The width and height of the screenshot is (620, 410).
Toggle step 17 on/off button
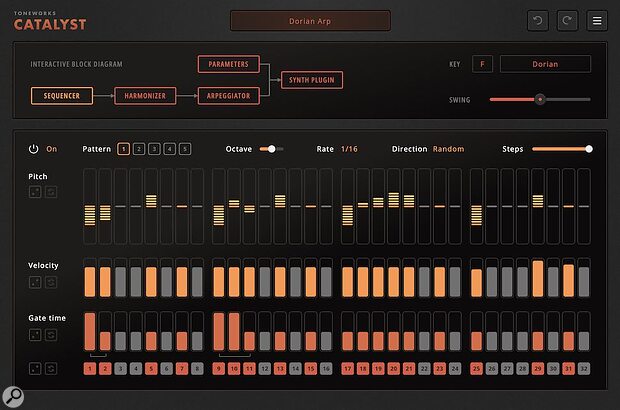tap(348, 369)
